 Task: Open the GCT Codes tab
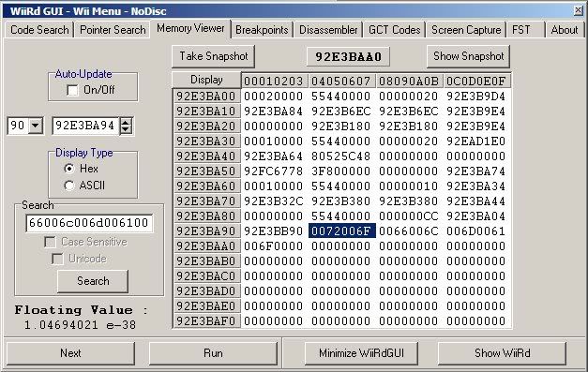[x=394, y=30]
